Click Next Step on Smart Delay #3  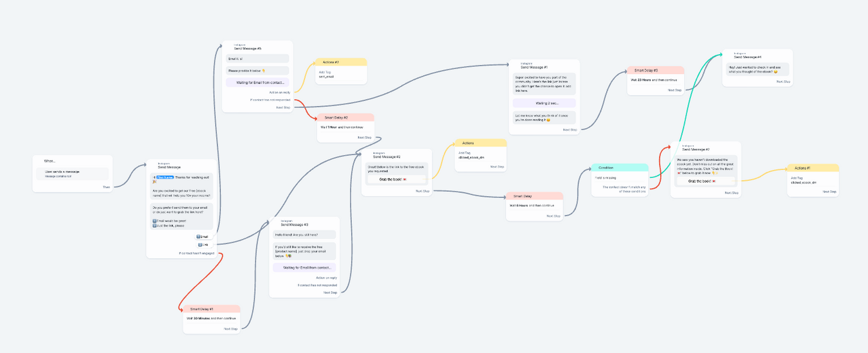675,90
